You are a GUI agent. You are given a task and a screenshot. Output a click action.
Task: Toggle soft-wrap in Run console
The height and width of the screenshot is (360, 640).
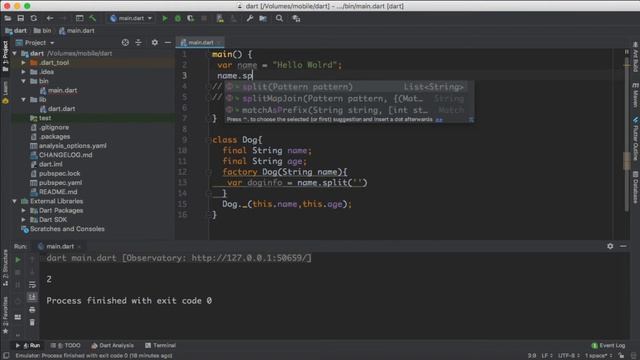[x=32, y=284]
